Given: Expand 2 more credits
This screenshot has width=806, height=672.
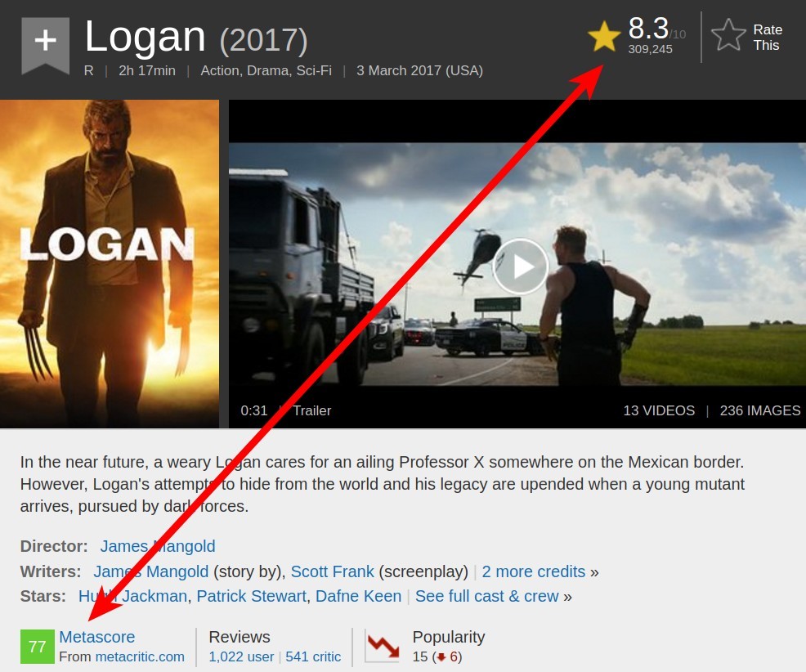Looking at the screenshot, I should tap(534, 571).
